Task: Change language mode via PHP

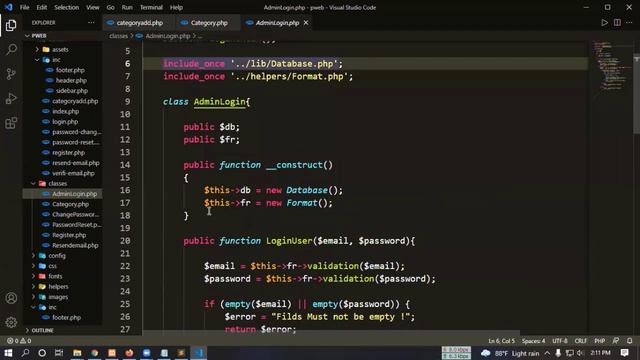Action: [600, 341]
